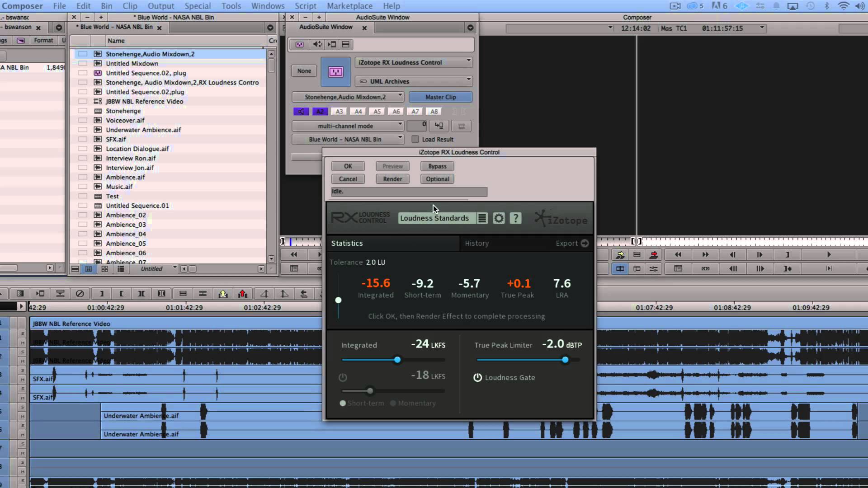The height and width of the screenshot is (488, 868).
Task: Open the iZotope RX Loudness Control plug-in dropdown
Action: click(x=414, y=62)
